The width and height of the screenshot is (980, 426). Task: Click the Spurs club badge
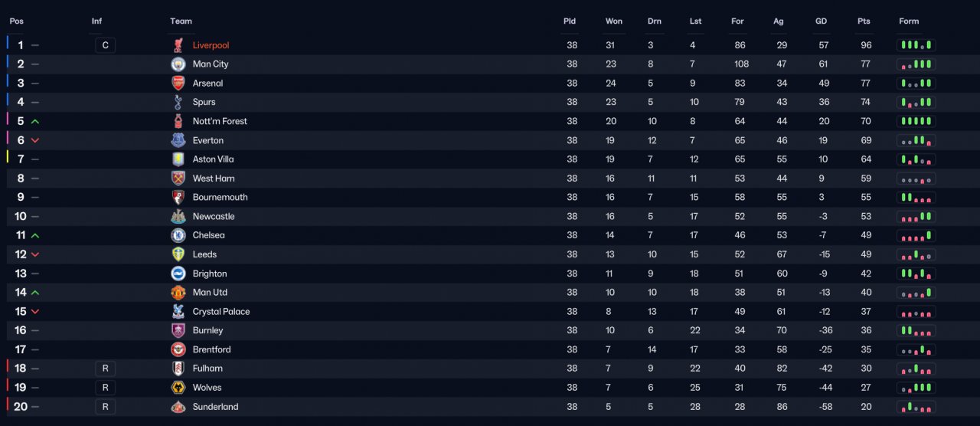[178, 102]
